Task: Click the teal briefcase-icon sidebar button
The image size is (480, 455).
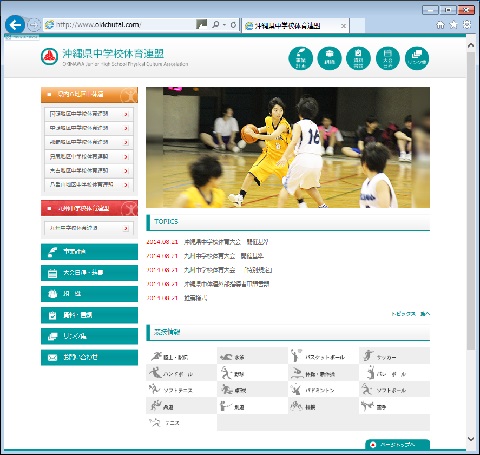Action: [89, 294]
